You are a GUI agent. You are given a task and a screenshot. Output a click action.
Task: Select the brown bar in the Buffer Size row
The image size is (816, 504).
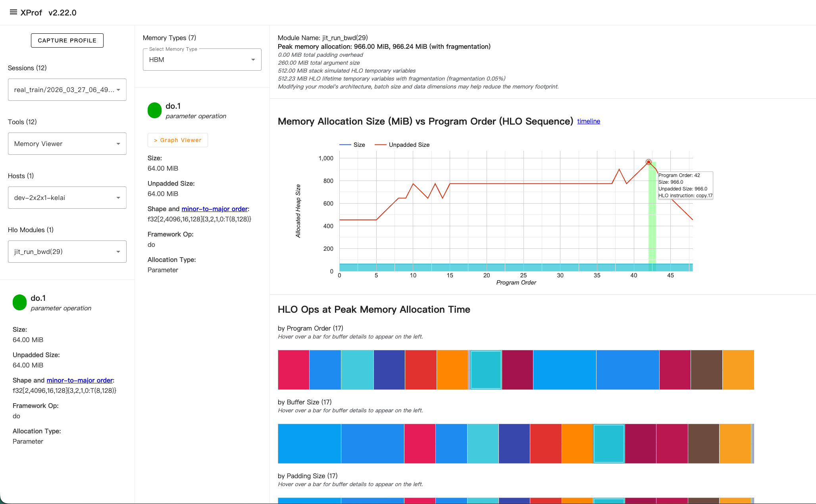click(704, 444)
